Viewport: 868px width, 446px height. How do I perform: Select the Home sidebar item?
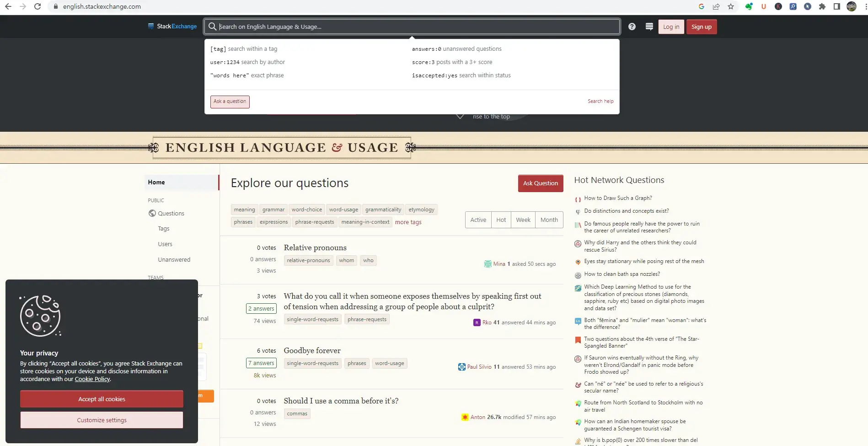(x=182, y=182)
